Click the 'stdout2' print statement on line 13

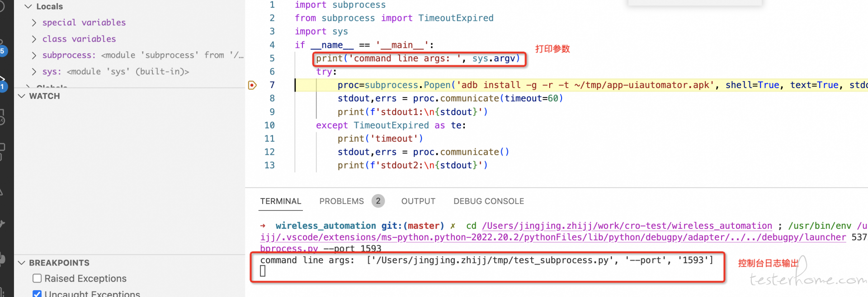(413, 165)
